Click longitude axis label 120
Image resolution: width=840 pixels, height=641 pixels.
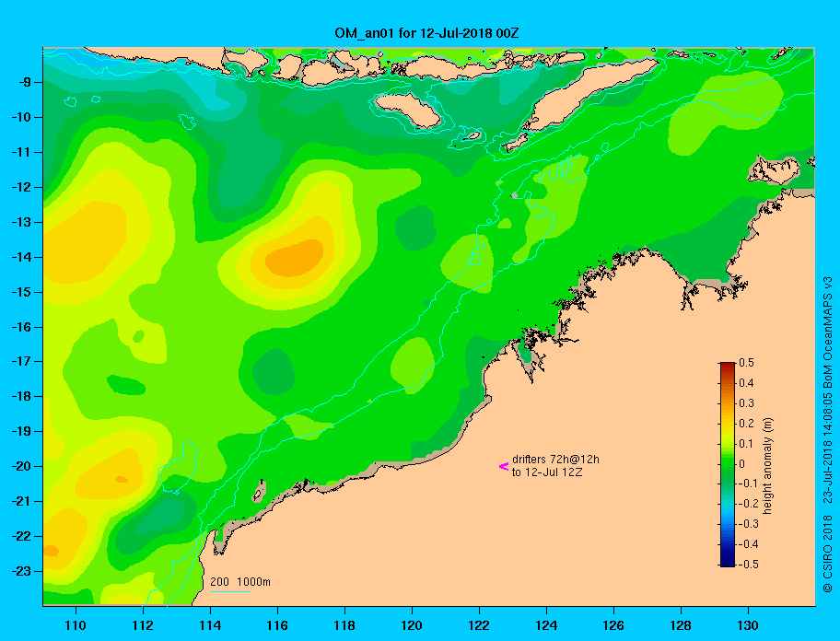(x=412, y=625)
